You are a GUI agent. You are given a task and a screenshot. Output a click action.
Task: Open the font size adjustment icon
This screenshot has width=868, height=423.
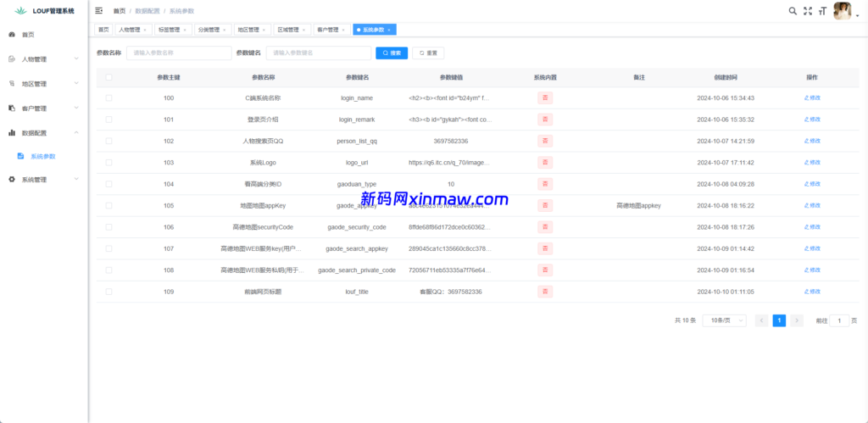[822, 10]
